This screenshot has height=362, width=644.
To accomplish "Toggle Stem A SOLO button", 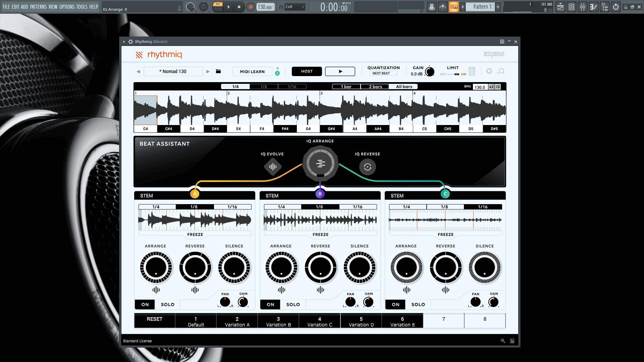I will [x=167, y=304].
